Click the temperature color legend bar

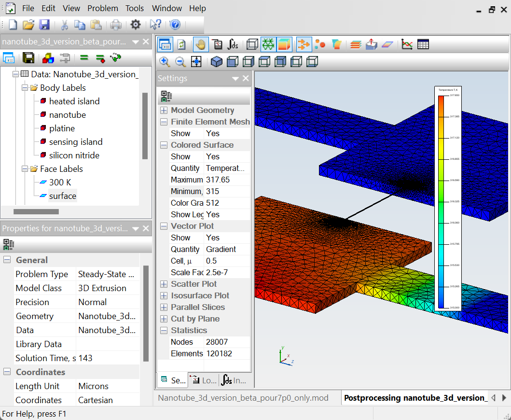point(441,202)
